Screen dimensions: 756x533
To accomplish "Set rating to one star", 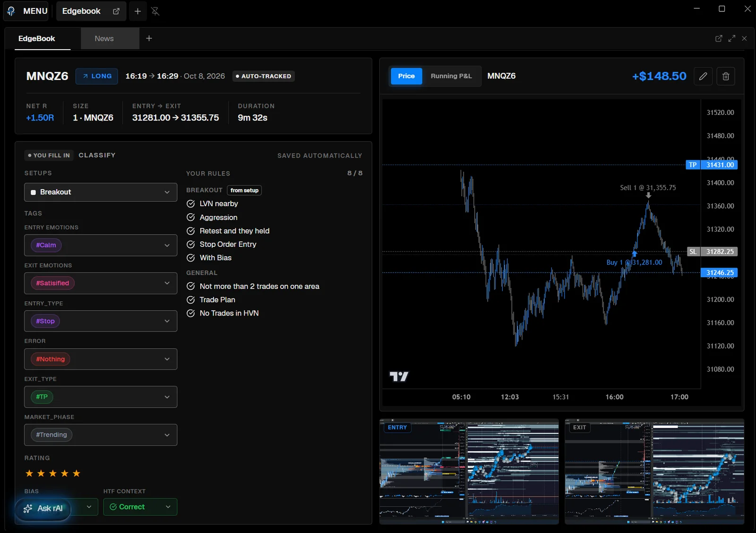I will coord(29,473).
